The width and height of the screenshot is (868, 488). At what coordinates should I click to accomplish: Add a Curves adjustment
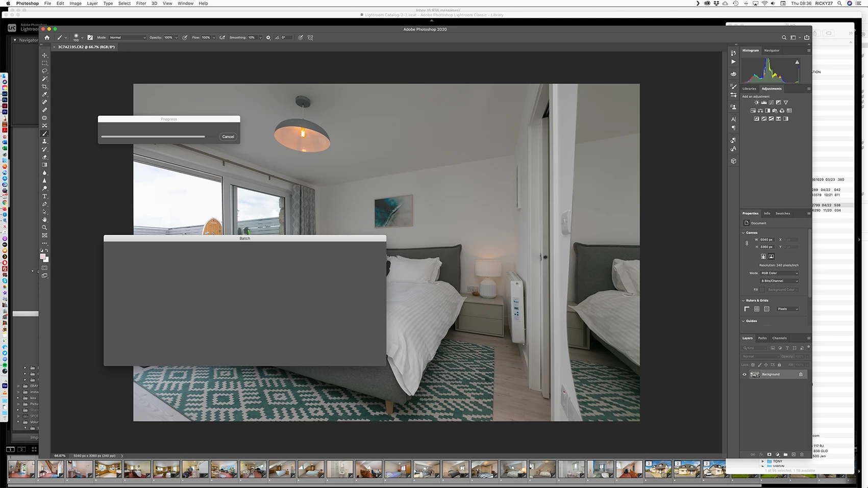771,102
